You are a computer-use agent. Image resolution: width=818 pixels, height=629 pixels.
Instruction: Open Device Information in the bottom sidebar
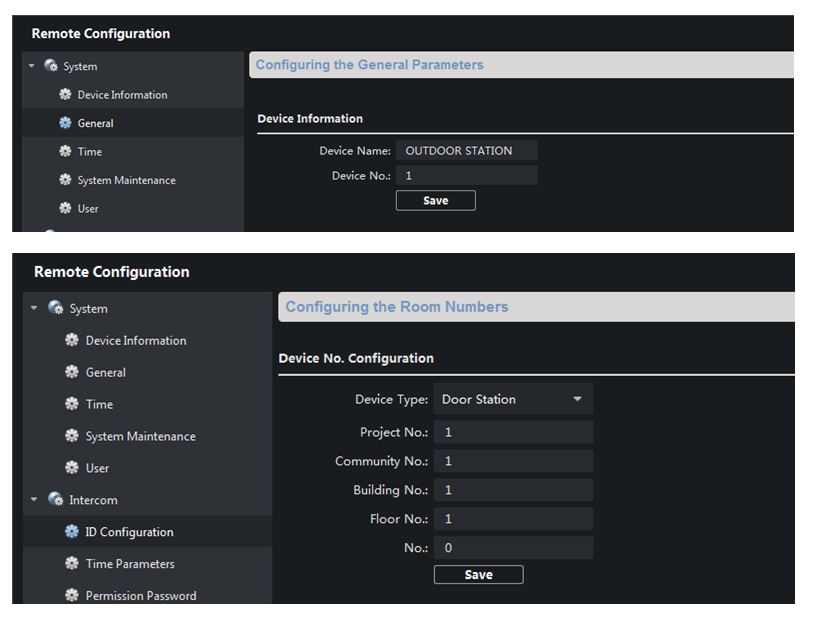pos(136,341)
